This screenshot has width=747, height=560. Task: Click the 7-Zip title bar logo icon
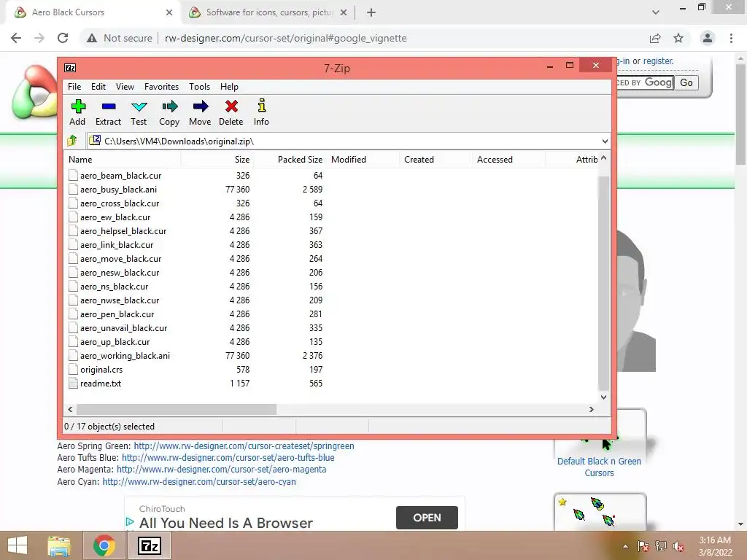click(x=70, y=68)
